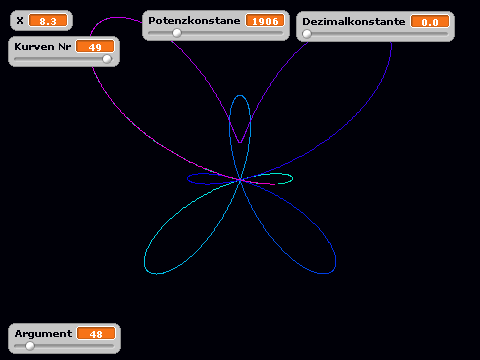
Task: Click the Potenzkonstane value 1906
Action: [265, 21]
